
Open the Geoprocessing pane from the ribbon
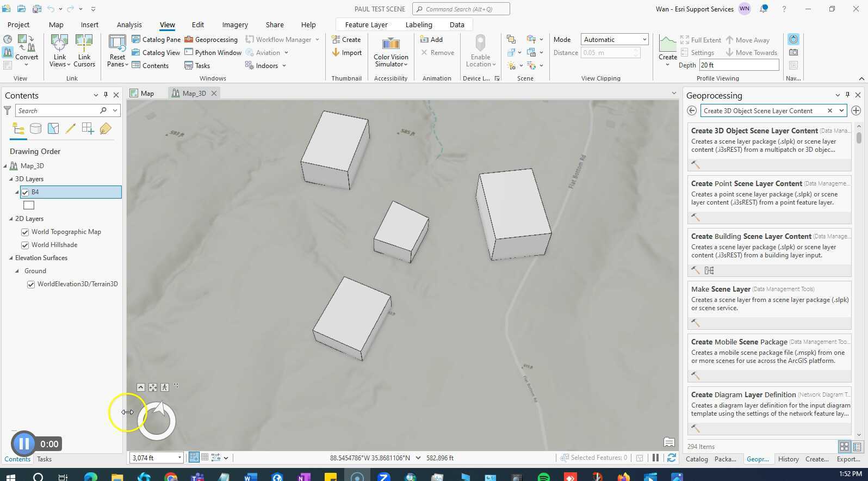pos(211,39)
